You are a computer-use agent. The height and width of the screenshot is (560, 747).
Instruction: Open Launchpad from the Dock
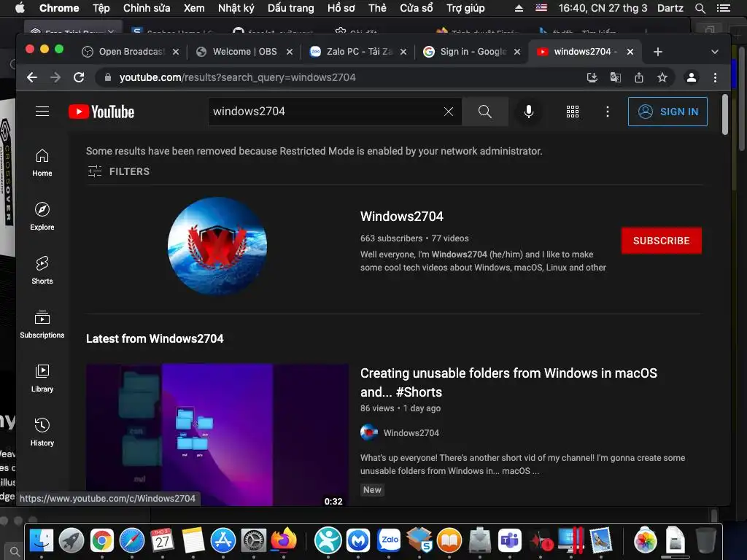point(71,540)
